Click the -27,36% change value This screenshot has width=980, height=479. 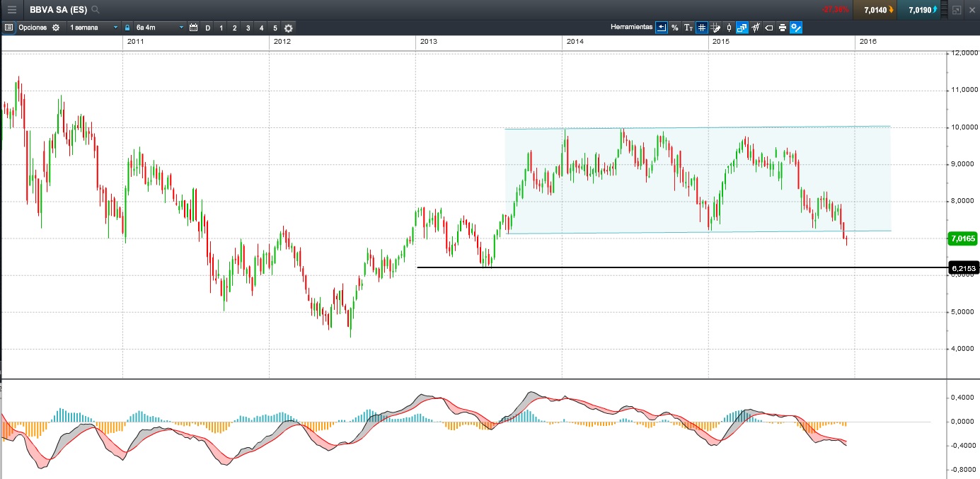coord(835,10)
